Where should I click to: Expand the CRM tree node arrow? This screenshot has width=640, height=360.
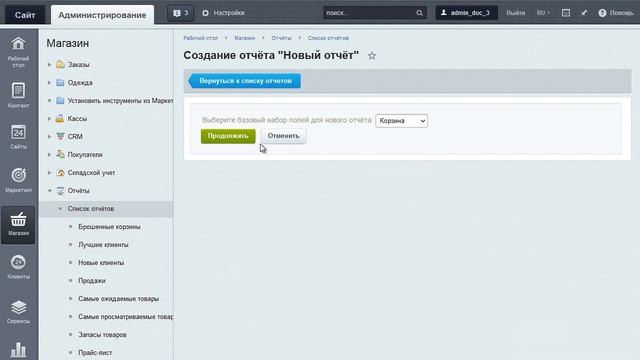pyautogui.click(x=49, y=136)
